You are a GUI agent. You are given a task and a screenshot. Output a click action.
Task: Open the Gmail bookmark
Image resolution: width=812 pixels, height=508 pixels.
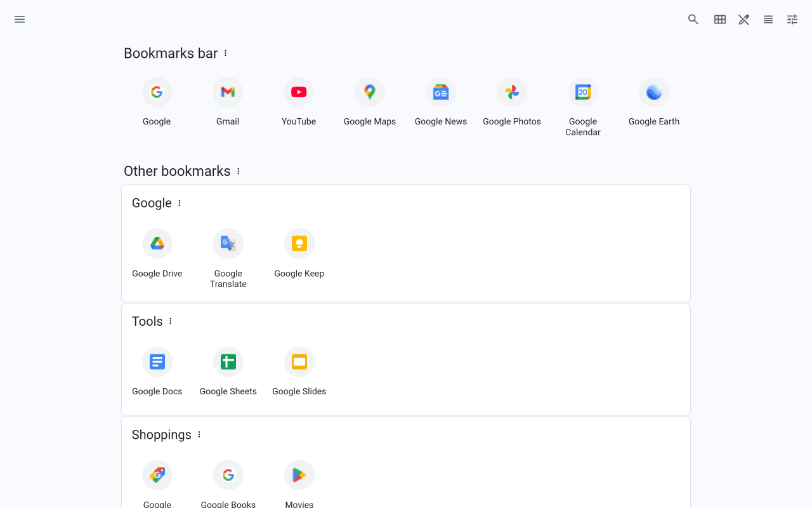[x=228, y=92]
